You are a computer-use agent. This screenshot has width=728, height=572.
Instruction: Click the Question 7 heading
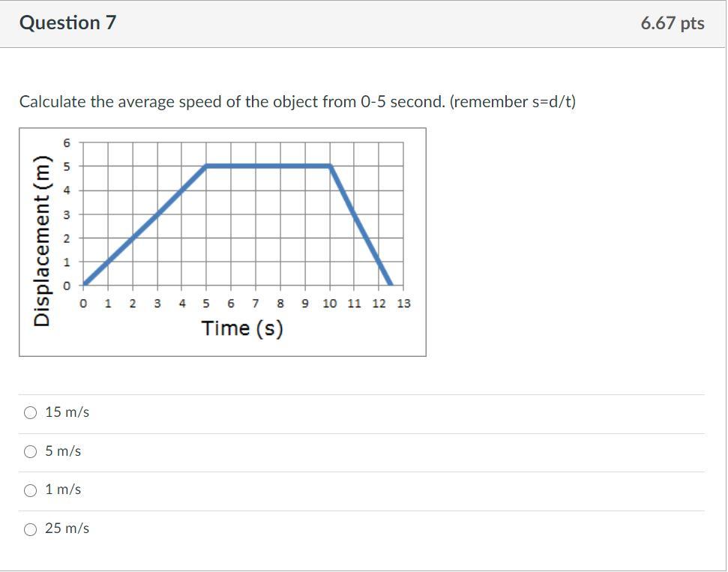(x=67, y=22)
